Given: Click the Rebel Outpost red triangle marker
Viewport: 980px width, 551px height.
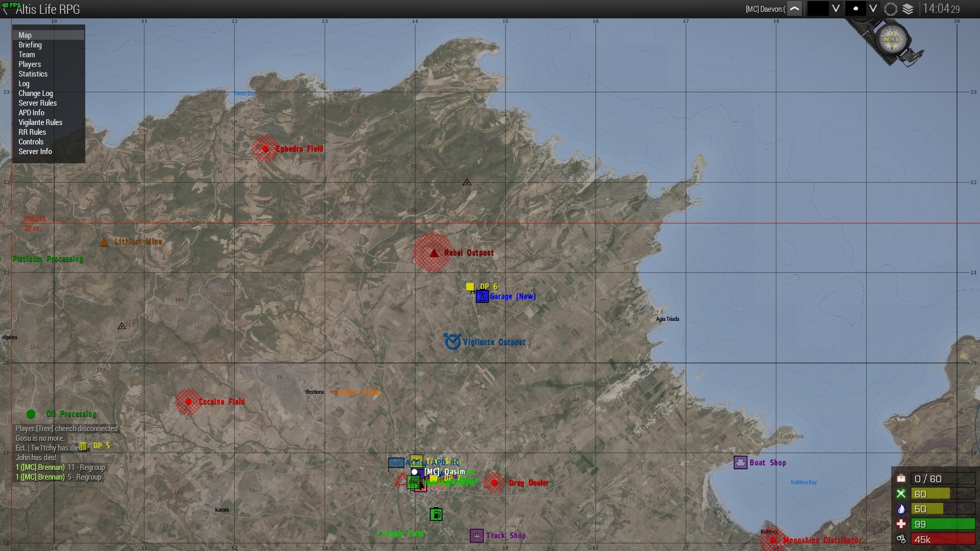Looking at the screenshot, I should tap(434, 253).
